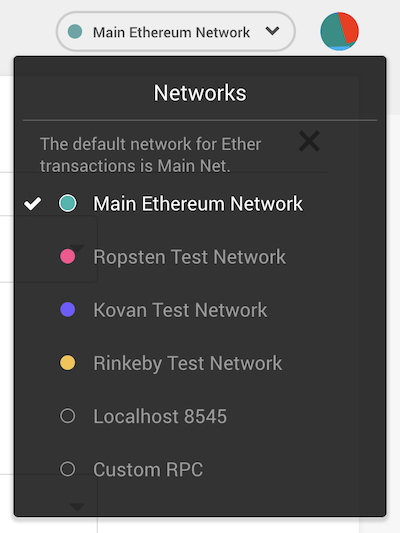Switch to Ropsten Test Network
This screenshot has width=400, height=533.
[189, 257]
